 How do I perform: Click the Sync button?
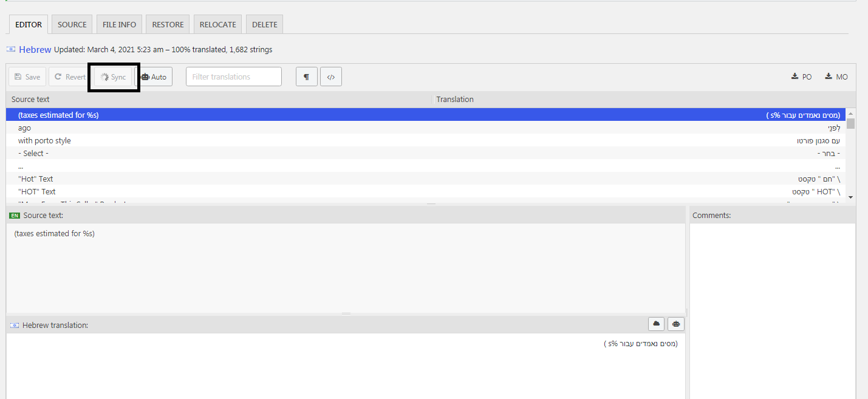113,77
